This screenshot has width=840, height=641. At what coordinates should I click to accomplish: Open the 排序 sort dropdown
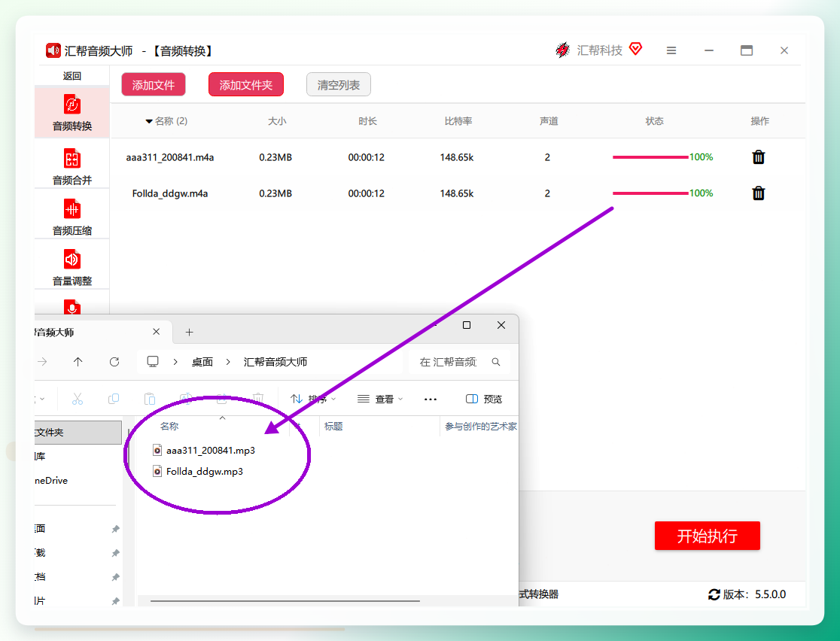click(x=313, y=399)
